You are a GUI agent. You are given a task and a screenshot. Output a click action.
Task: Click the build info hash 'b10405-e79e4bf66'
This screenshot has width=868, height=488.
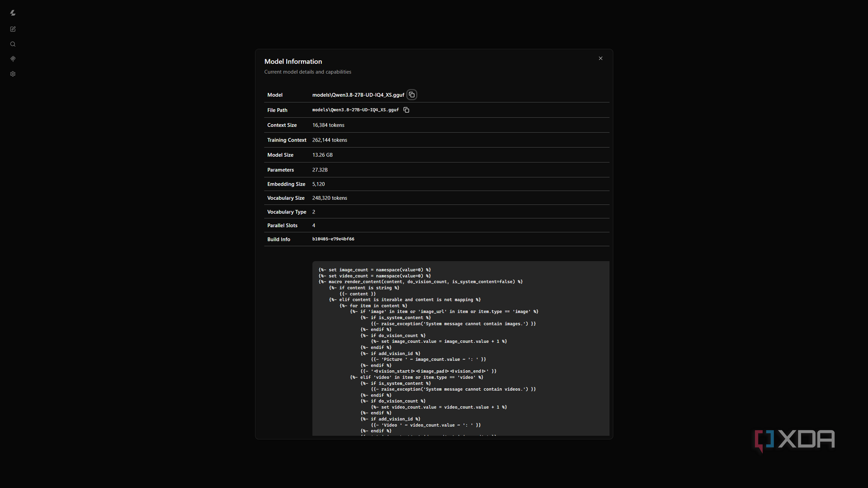[333, 239]
